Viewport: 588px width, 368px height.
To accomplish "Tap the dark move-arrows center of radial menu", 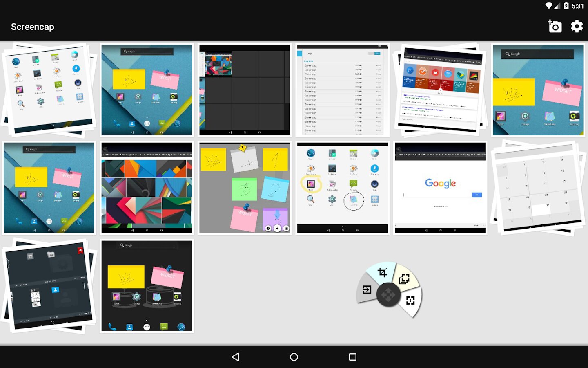I will pyautogui.click(x=388, y=294).
